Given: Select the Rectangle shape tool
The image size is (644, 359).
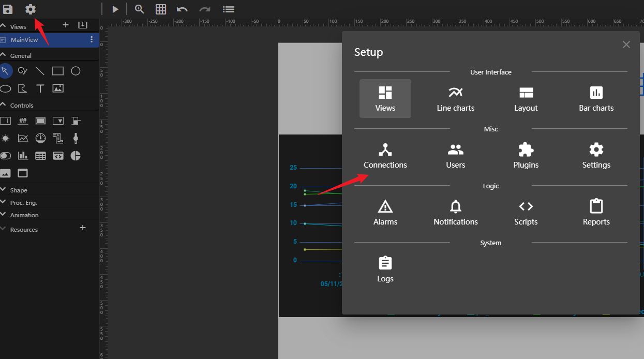Looking at the screenshot, I should click(58, 71).
